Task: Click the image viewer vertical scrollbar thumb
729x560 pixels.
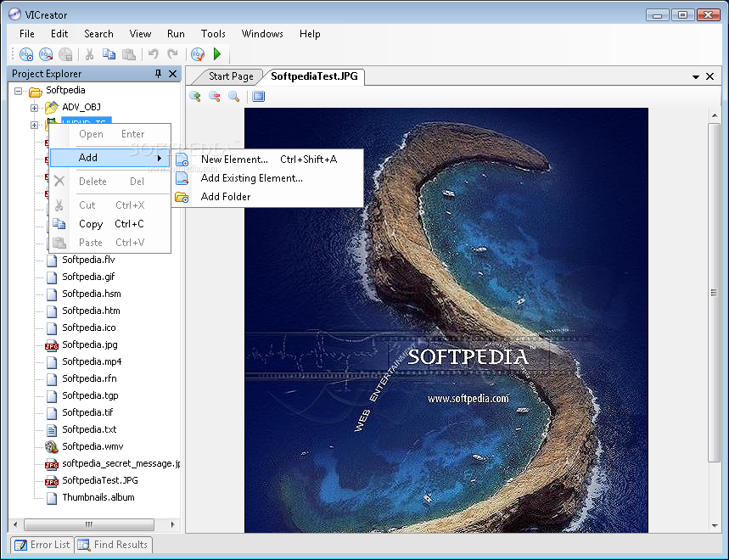Action: coord(714,293)
